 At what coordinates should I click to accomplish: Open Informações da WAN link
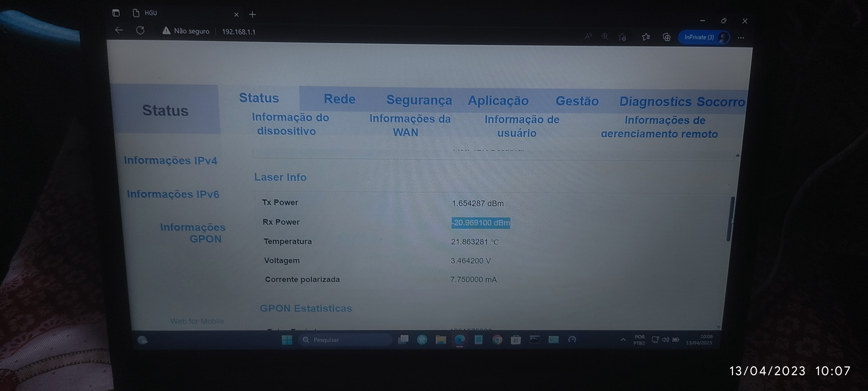409,126
